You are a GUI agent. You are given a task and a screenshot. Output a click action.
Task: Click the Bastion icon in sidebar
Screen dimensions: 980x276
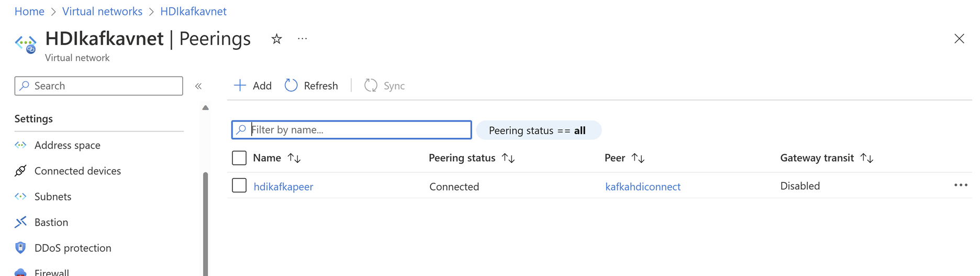tap(20, 222)
